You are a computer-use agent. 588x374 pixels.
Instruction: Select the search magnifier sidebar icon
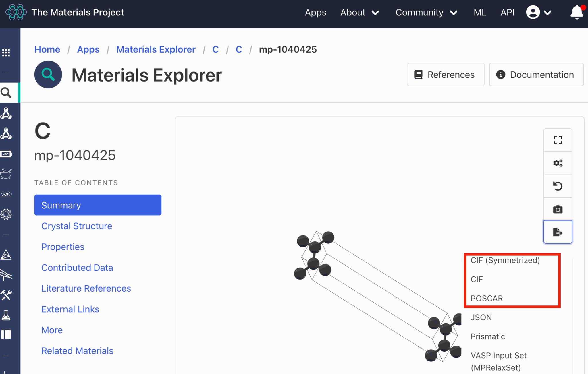click(6, 93)
